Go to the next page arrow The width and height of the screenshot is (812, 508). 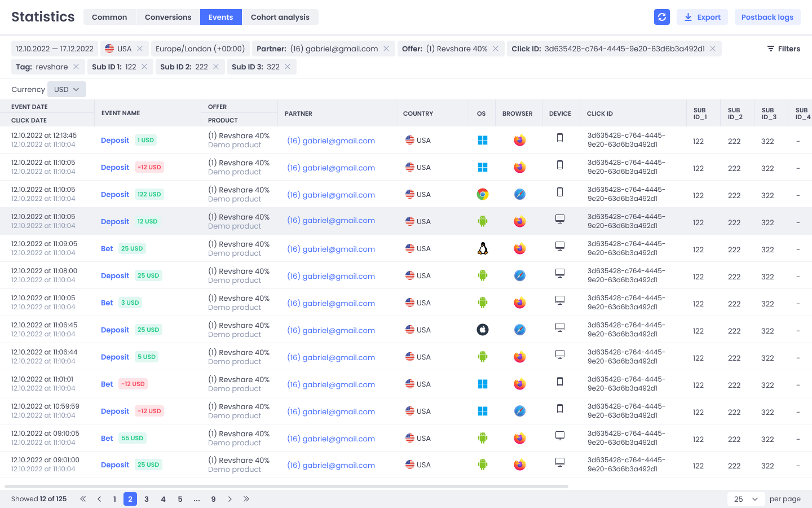coord(230,499)
